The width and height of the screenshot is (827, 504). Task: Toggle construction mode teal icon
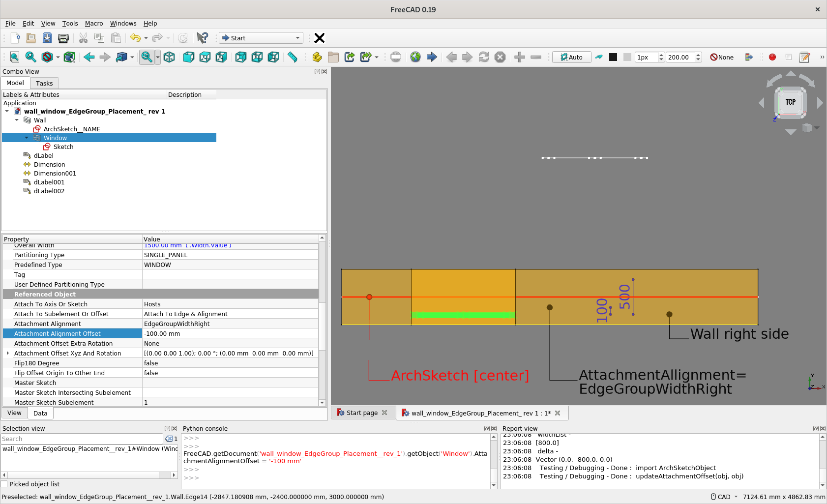599,57
